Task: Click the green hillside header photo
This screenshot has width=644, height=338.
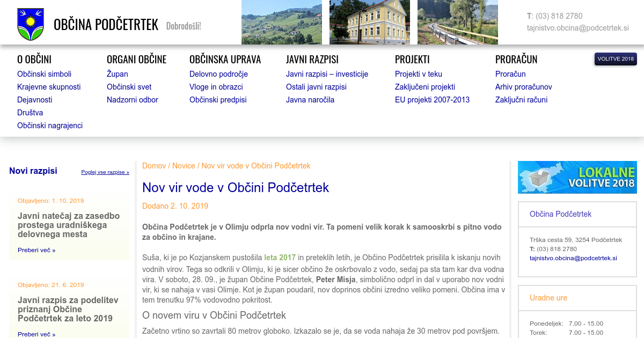Action: (281, 22)
